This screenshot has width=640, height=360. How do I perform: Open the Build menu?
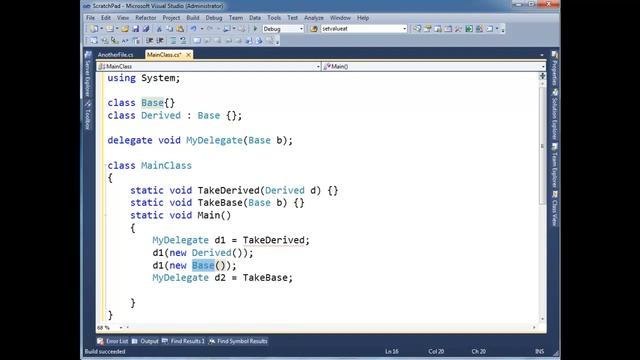tap(193, 18)
